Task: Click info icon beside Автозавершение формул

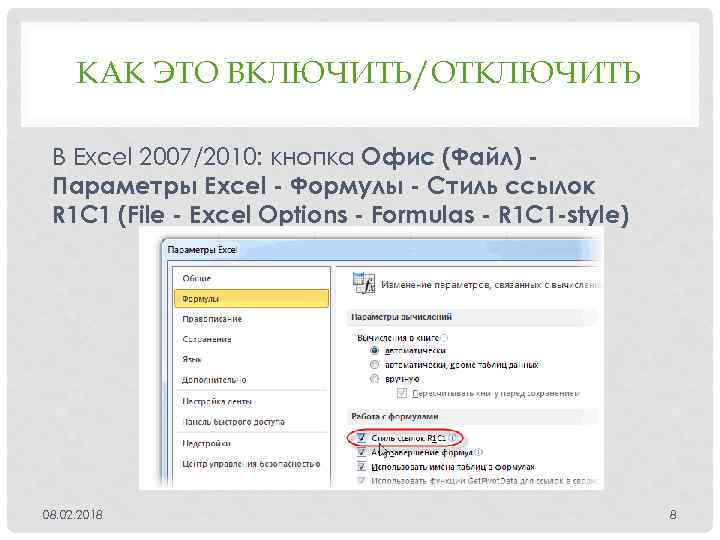Action: click(478, 452)
